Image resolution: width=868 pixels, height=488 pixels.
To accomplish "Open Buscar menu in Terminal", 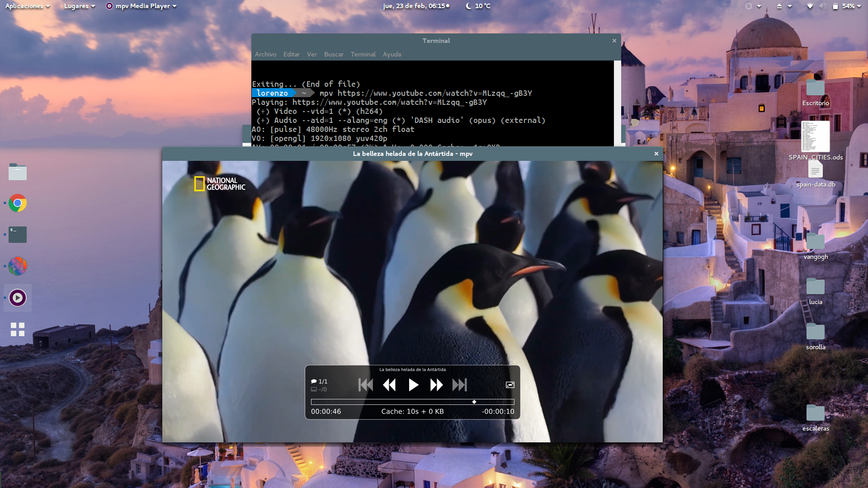I will [334, 54].
